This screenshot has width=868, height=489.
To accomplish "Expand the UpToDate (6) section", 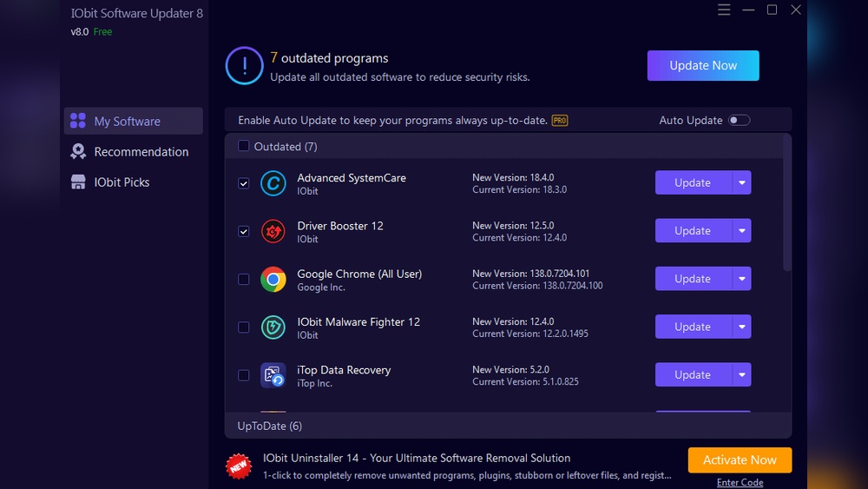I will coord(508,426).
